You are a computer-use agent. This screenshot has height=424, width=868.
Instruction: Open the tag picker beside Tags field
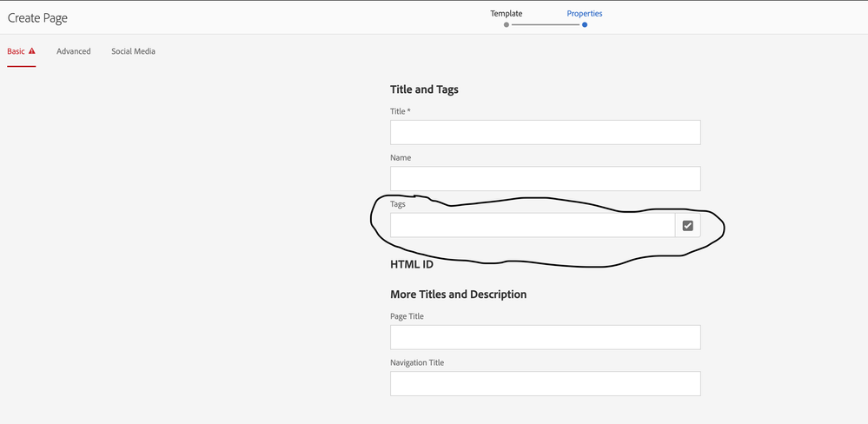point(687,226)
